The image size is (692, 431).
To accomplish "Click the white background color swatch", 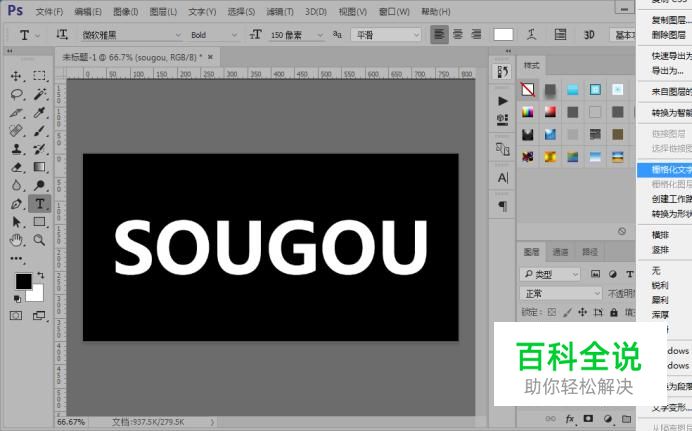I will coord(37,296).
